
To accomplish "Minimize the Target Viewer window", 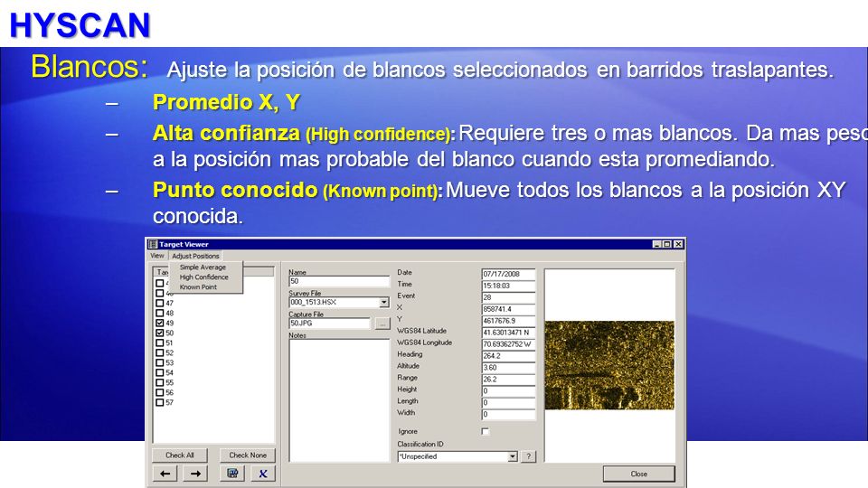I will click(x=656, y=244).
